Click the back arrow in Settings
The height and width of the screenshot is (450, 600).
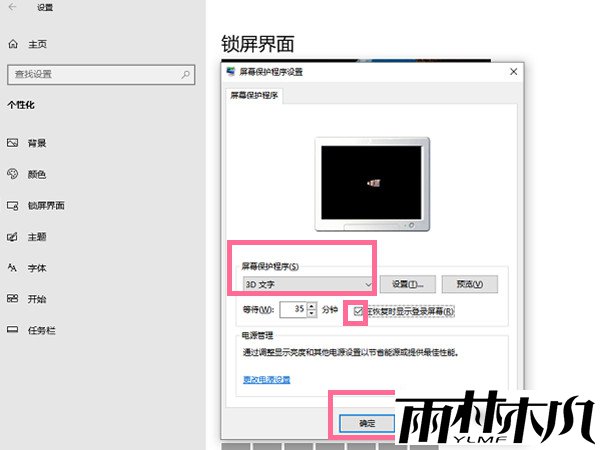click(13, 7)
